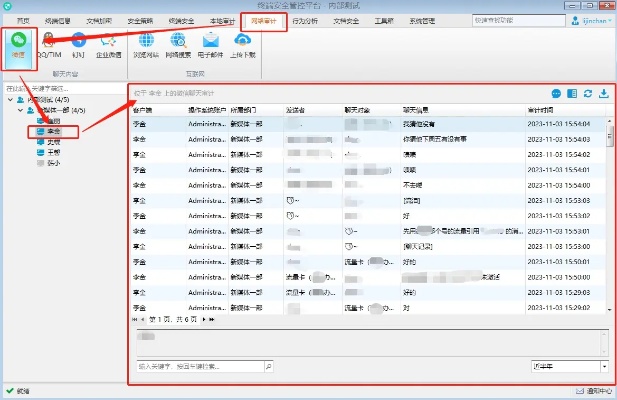
Task: Open the ijinchan user account dropdown
Action: coord(592,21)
